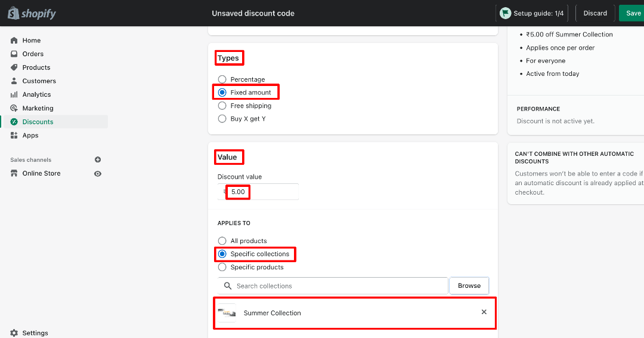Choose the Buy X get Y type
The width and height of the screenshot is (644, 338).
[222, 119]
